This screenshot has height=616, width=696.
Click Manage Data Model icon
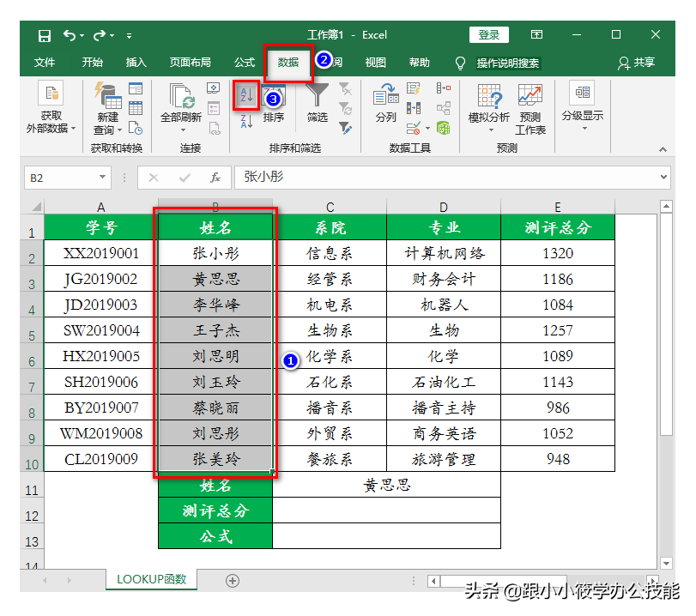(444, 128)
